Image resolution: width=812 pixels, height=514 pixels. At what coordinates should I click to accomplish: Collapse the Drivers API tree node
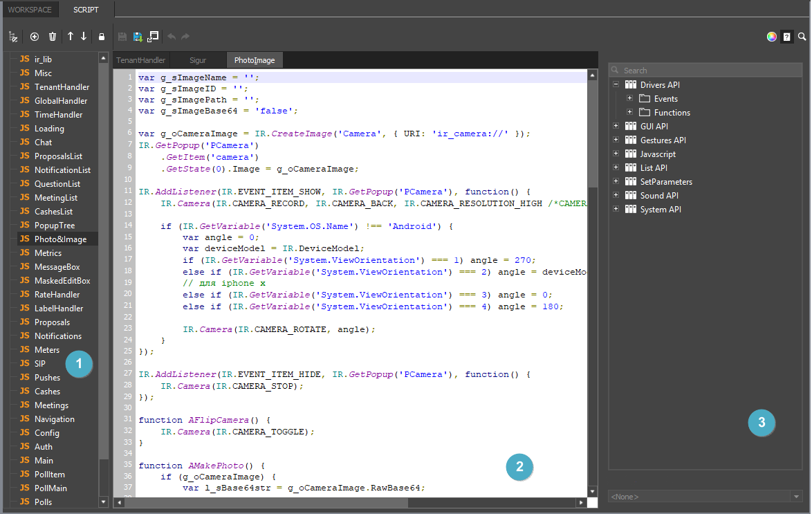616,84
